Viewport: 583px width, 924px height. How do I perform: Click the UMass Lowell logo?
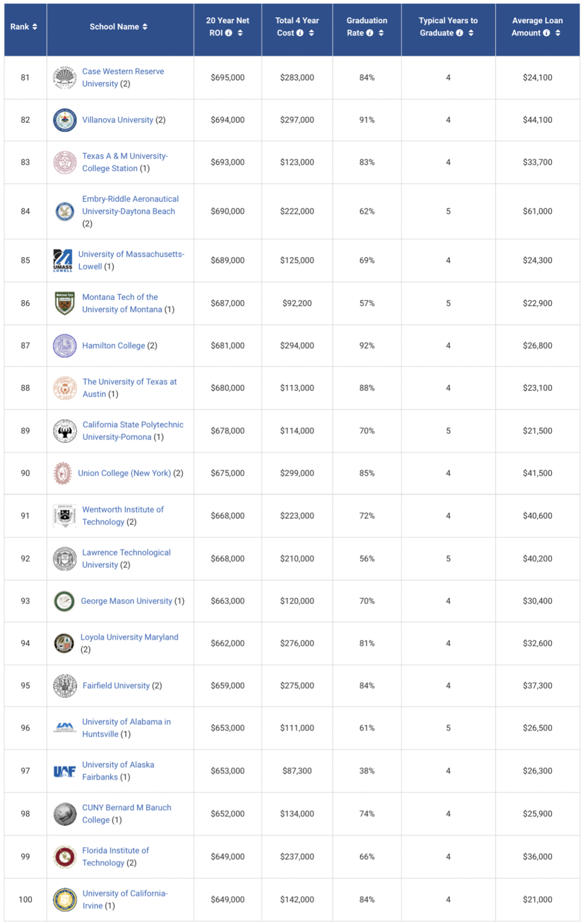[x=63, y=261]
